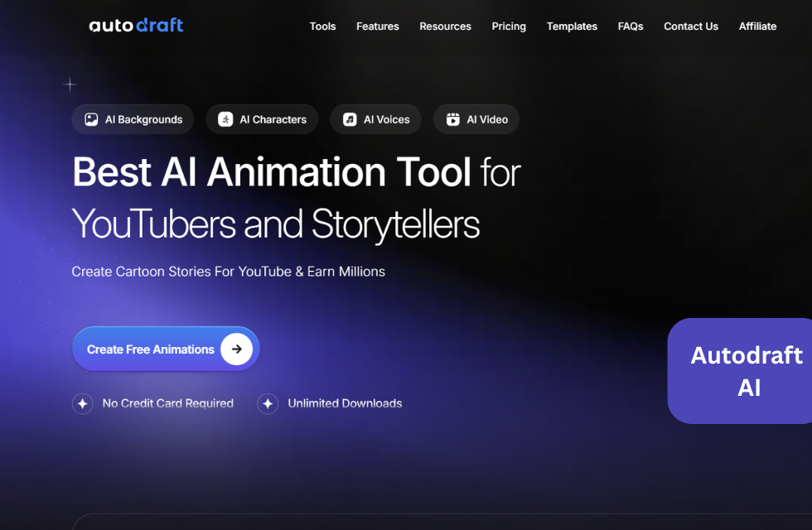
Task: Open the Templates page
Action: coord(572,26)
